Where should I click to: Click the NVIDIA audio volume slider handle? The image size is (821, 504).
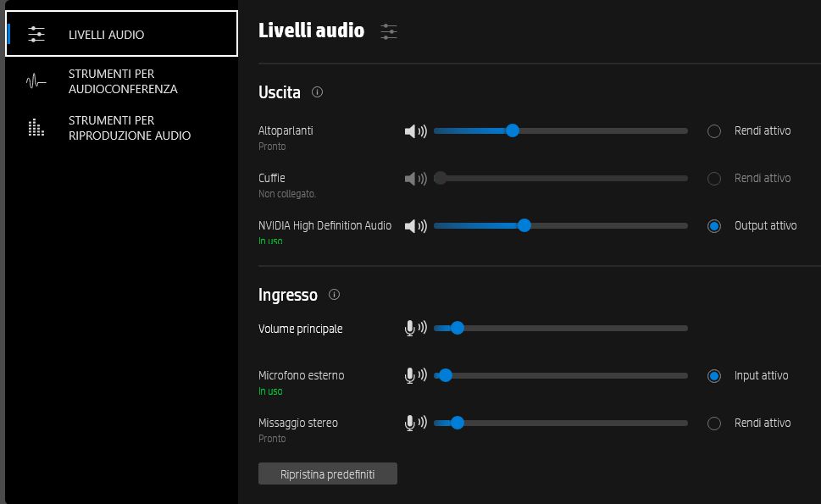[524, 225]
